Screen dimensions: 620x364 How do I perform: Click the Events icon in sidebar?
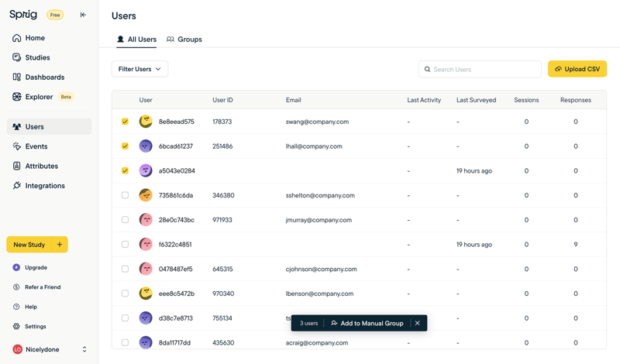click(x=16, y=146)
